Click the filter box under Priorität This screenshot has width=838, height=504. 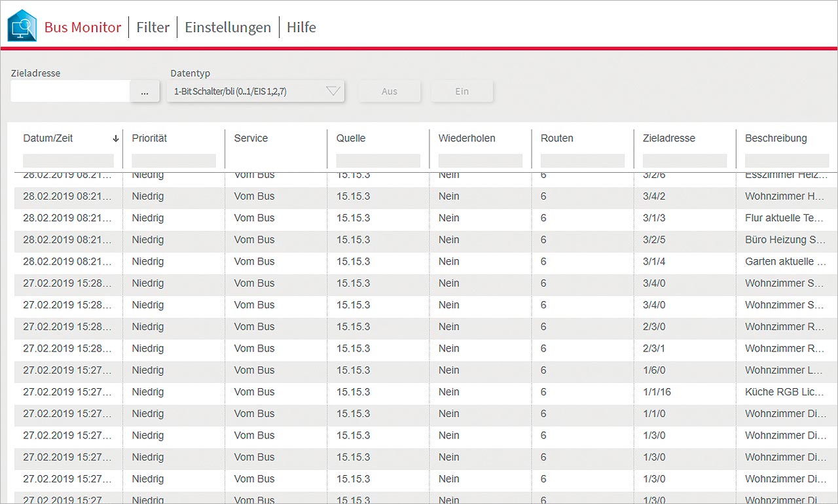point(173,160)
